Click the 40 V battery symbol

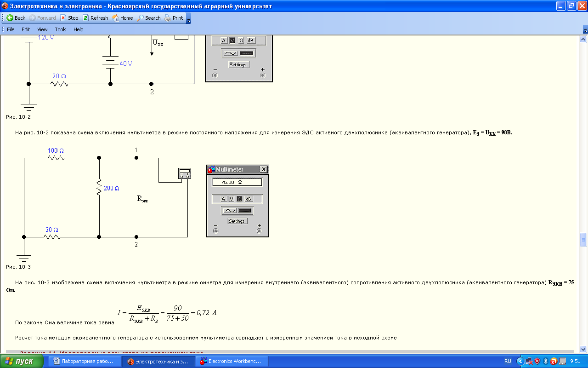[110, 63]
